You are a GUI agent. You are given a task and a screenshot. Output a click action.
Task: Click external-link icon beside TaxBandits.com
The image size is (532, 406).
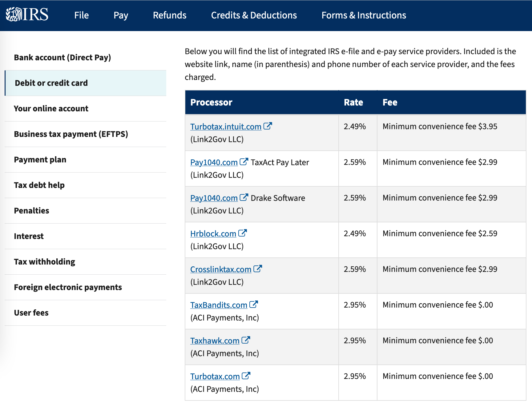point(253,304)
